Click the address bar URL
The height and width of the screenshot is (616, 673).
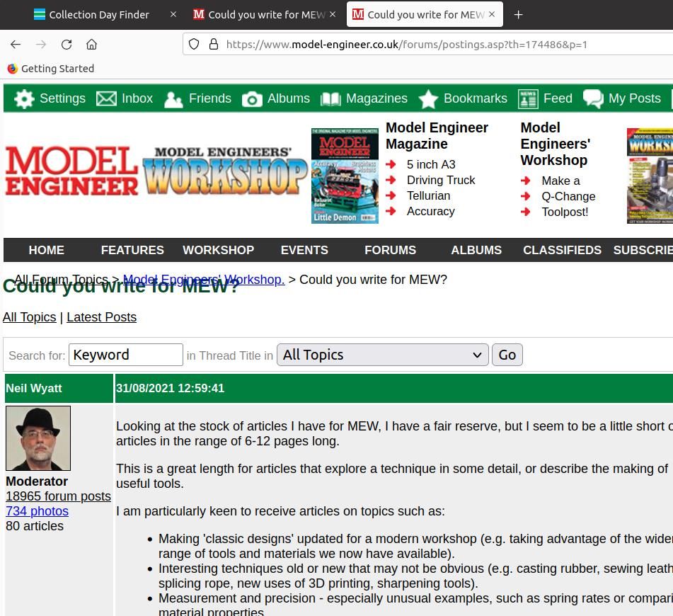(406, 44)
